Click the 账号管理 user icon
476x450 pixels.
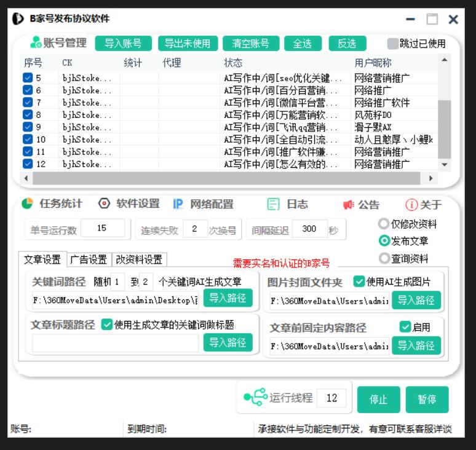[x=35, y=44]
